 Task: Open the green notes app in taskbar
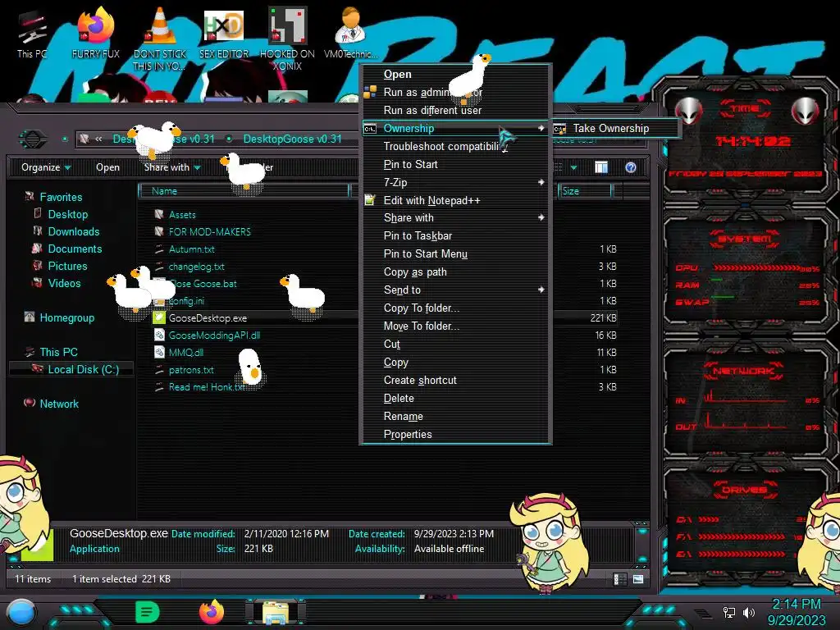coord(148,612)
